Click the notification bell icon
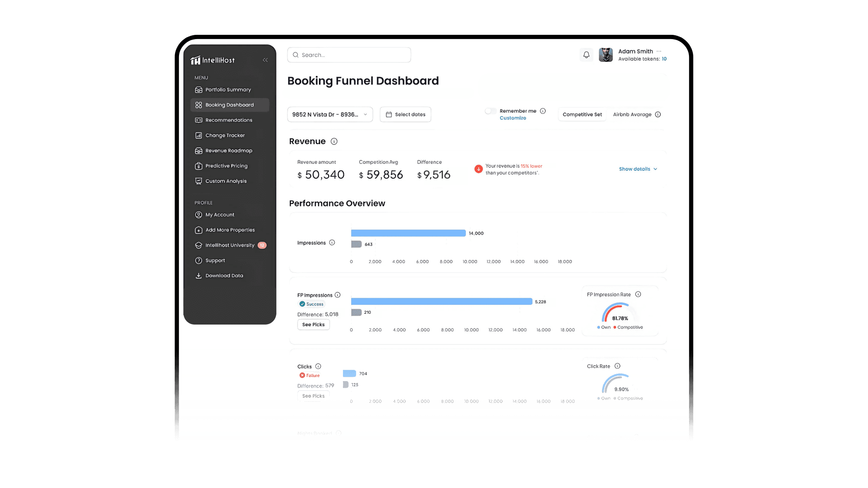 [x=586, y=55]
